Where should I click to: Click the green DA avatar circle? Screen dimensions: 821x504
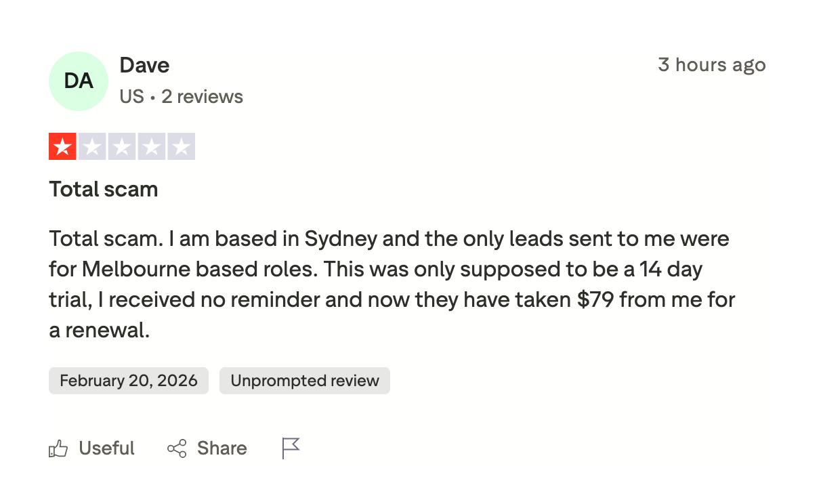(x=79, y=81)
